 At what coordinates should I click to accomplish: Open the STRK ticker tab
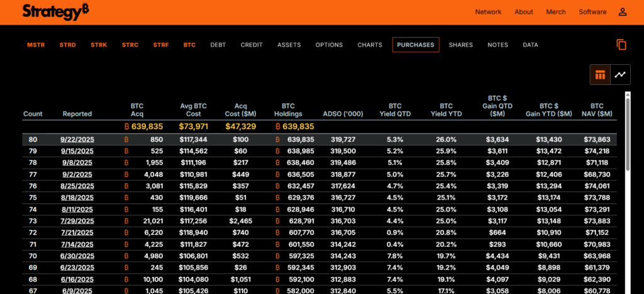coord(99,45)
